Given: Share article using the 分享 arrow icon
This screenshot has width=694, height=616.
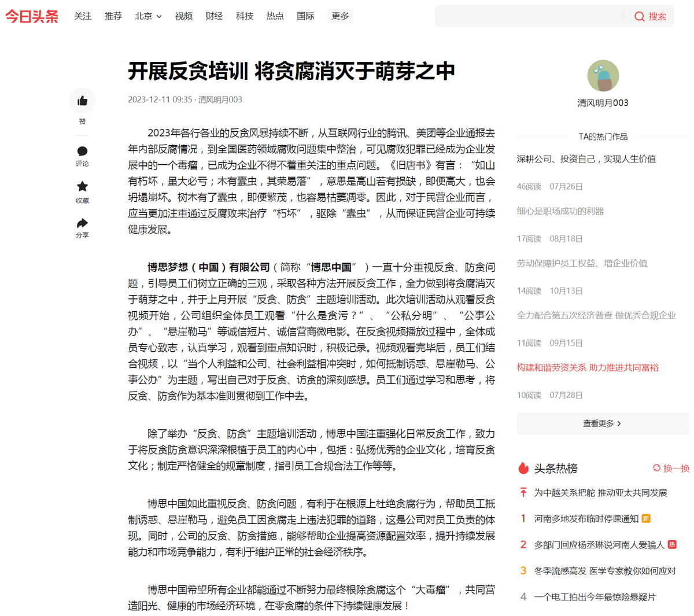Looking at the screenshot, I should [82, 223].
